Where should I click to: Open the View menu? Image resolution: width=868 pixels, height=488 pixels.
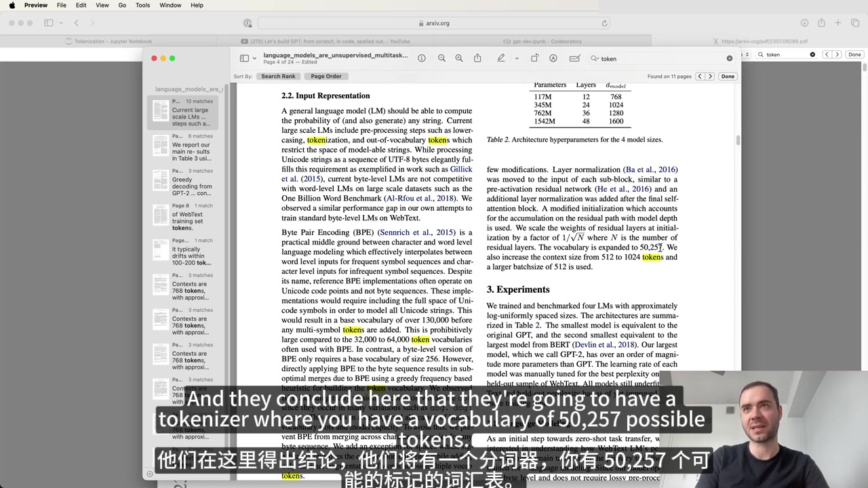tap(102, 5)
